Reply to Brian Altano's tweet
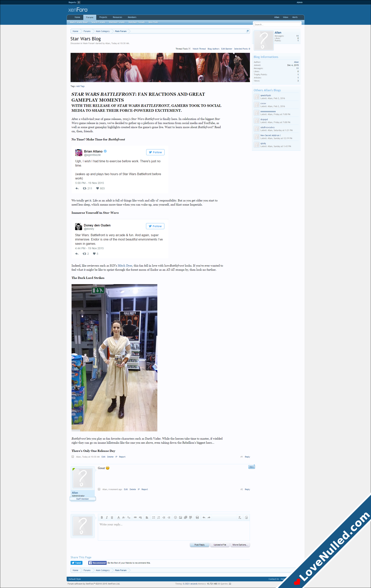The image size is (371, 588). [x=77, y=188]
